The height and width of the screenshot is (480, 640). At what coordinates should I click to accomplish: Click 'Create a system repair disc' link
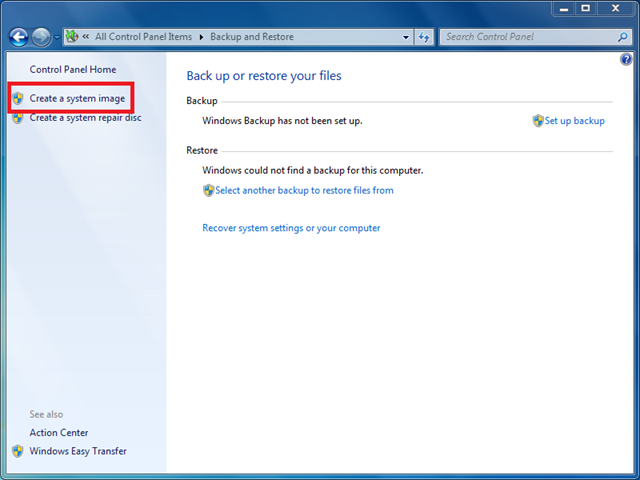coord(85,118)
